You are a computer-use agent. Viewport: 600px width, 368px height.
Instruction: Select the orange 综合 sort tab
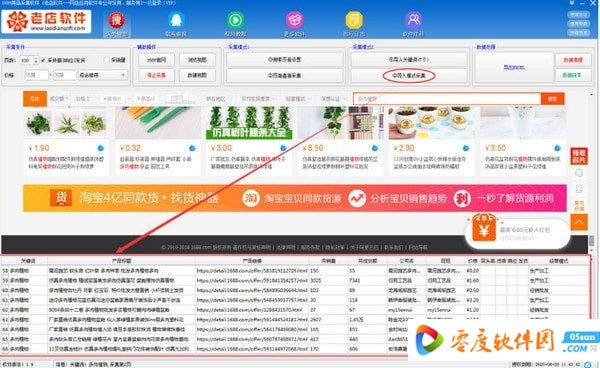[35, 98]
